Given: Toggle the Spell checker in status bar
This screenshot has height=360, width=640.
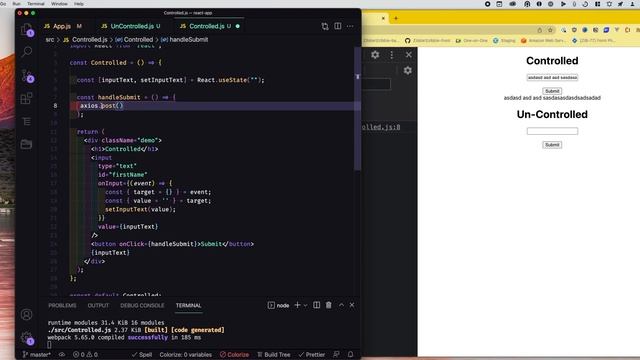Looking at the screenshot, I should pos(142,354).
